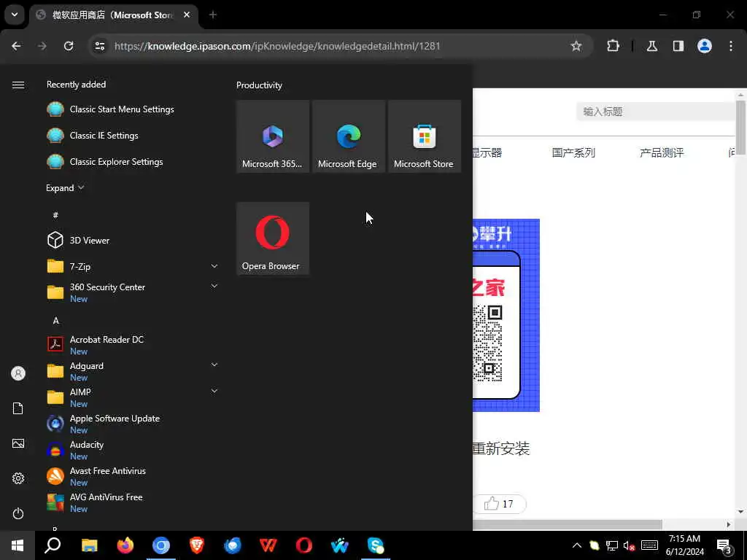
Task: Click the Start menu hamburger icon
Action: pos(18,85)
